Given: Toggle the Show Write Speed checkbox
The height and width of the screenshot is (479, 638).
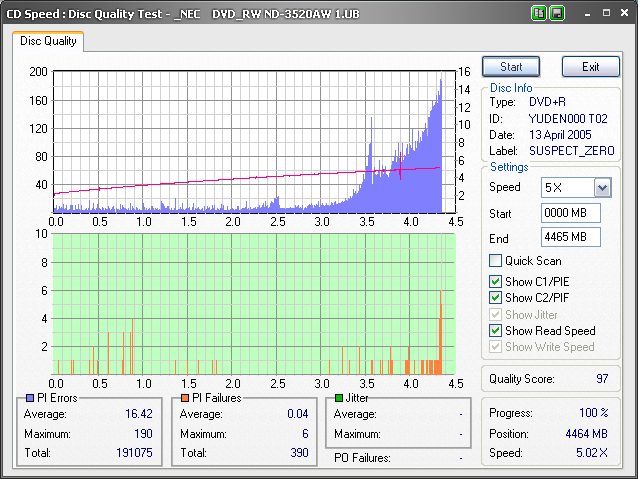Looking at the screenshot, I should coord(495,347).
